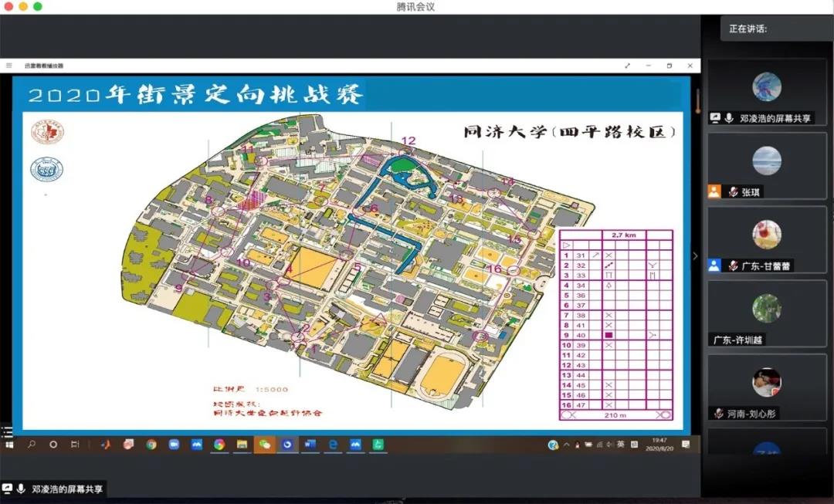
Task: Collapse the participant side panel arrow
Action: pyautogui.click(x=695, y=256)
